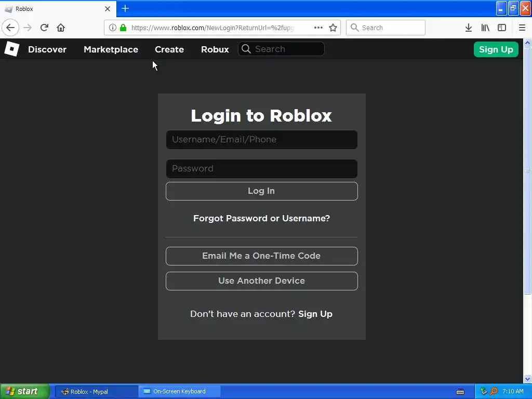Click the Roblox site search field
The height and width of the screenshot is (399, 532).
pos(281,49)
